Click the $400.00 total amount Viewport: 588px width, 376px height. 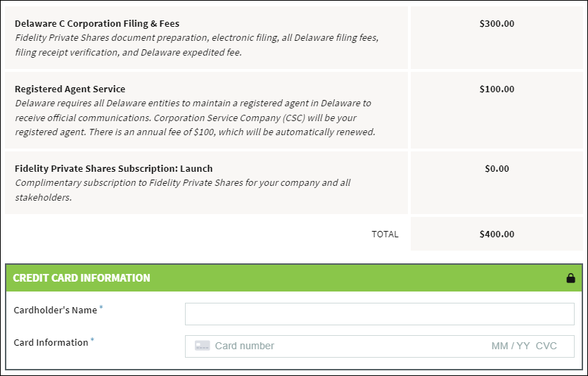tap(497, 234)
